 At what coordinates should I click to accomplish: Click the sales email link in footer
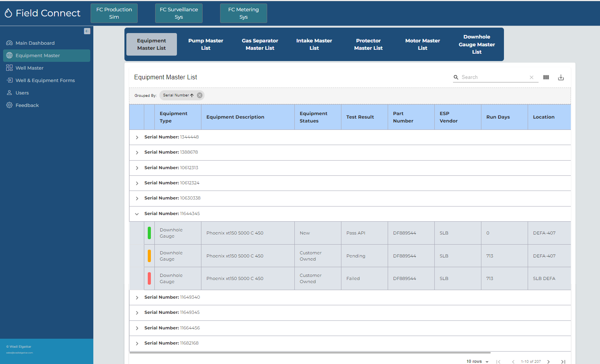point(19,353)
